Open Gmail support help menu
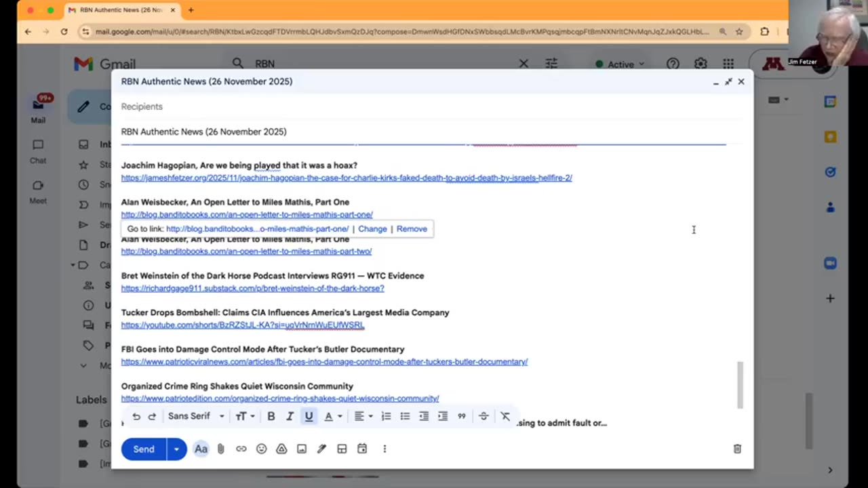This screenshot has width=868, height=488. [x=673, y=64]
